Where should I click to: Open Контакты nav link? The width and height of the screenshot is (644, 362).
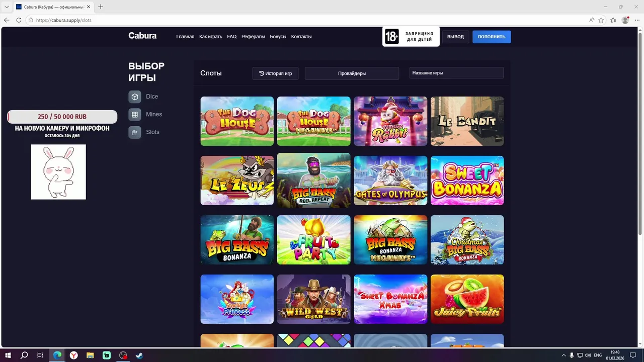pyautogui.click(x=301, y=37)
